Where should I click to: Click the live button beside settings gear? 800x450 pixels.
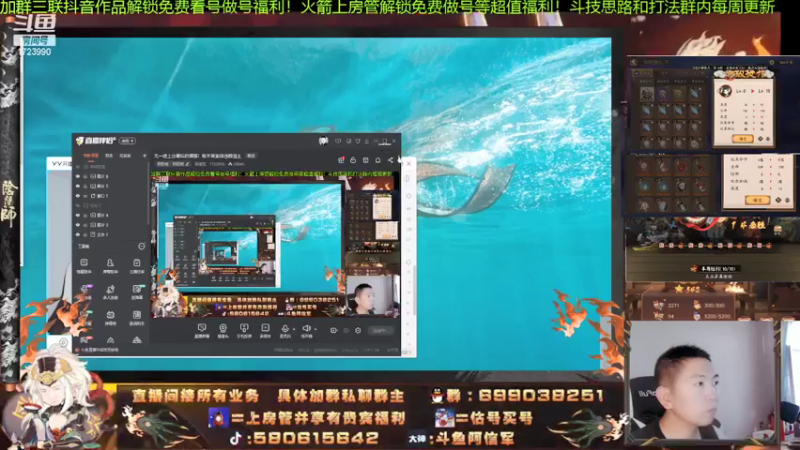click(x=381, y=331)
